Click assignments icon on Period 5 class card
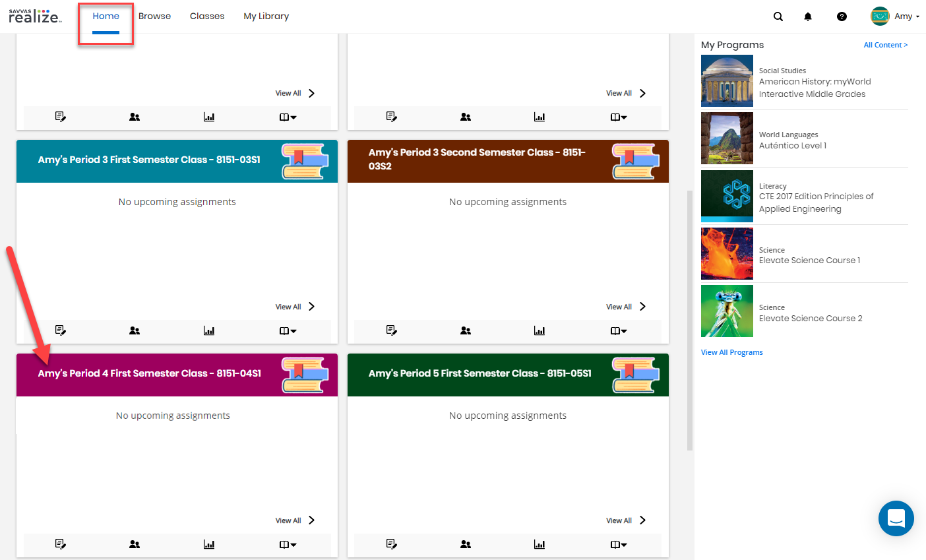 (x=392, y=544)
